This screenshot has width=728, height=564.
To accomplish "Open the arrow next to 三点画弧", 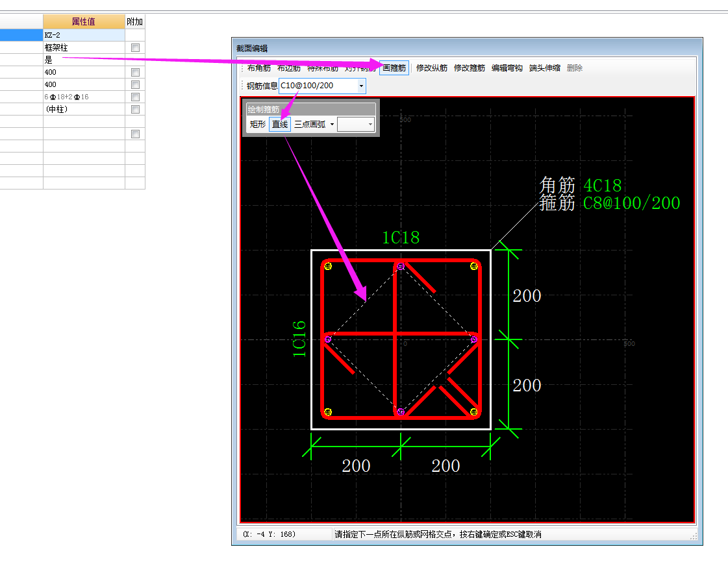I will 332,125.
